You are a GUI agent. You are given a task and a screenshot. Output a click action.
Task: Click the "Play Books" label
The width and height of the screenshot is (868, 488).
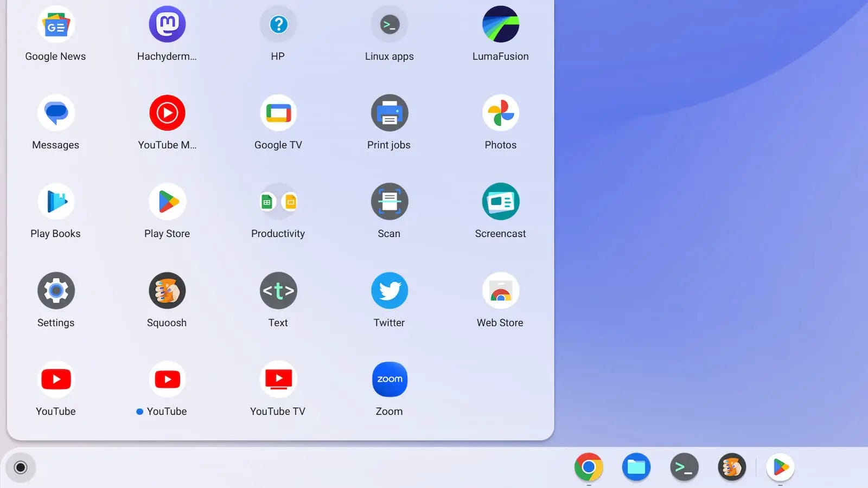[55, 234]
